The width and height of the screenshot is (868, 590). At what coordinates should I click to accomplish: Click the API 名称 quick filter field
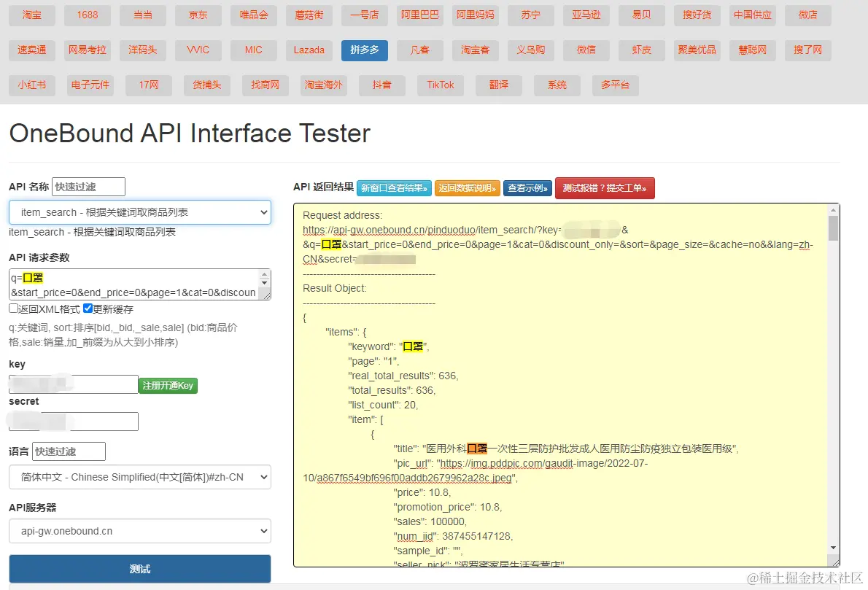tap(88, 187)
